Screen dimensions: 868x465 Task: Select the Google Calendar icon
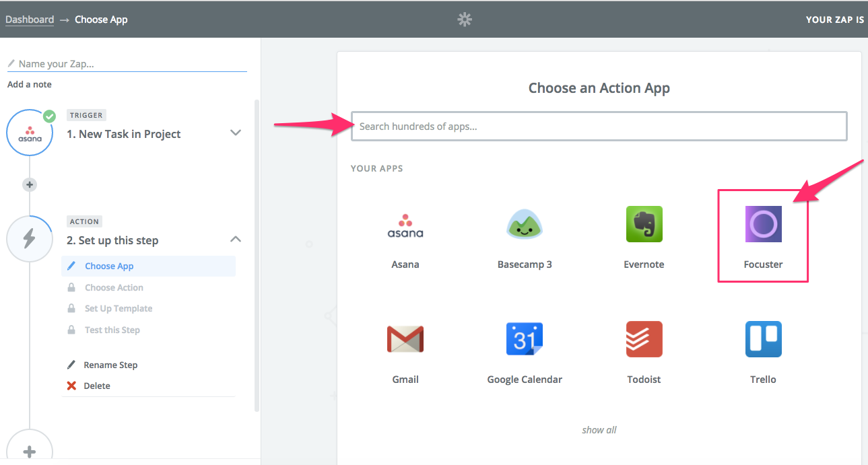coord(525,339)
